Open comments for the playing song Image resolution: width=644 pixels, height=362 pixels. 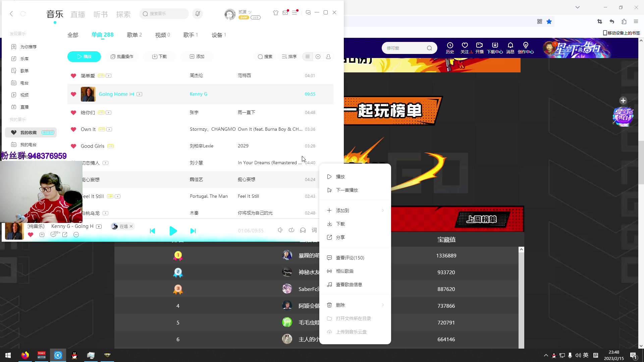click(x=54, y=234)
